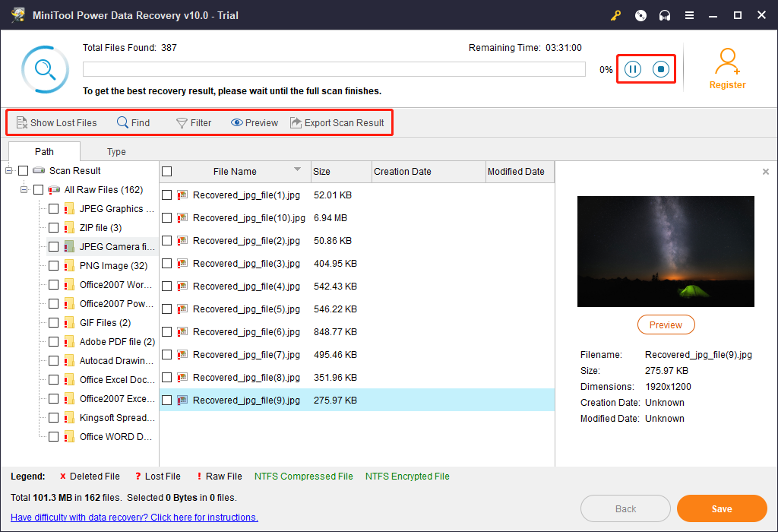Open the headset support icon

(665, 15)
